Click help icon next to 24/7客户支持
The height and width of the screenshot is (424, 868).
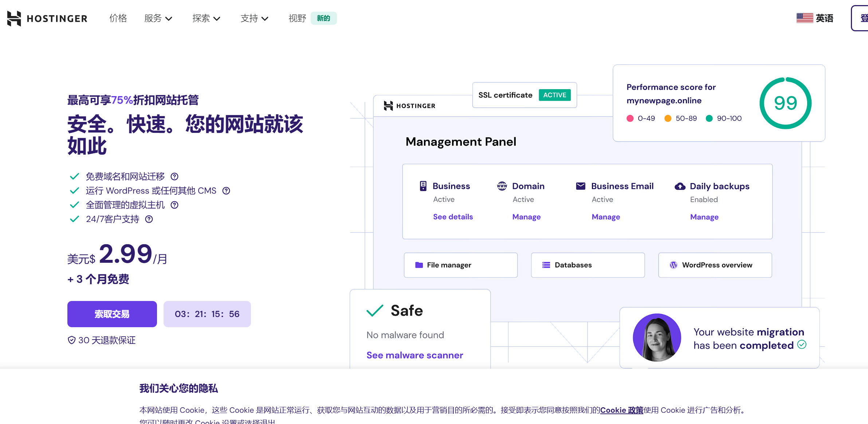(x=149, y=219)
